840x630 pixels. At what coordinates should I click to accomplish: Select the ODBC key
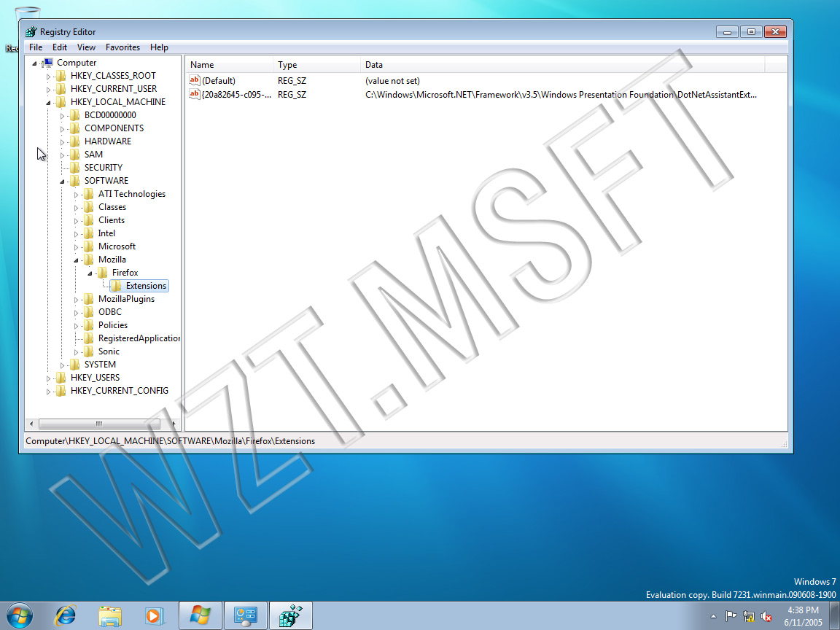[x=110, y=312]
